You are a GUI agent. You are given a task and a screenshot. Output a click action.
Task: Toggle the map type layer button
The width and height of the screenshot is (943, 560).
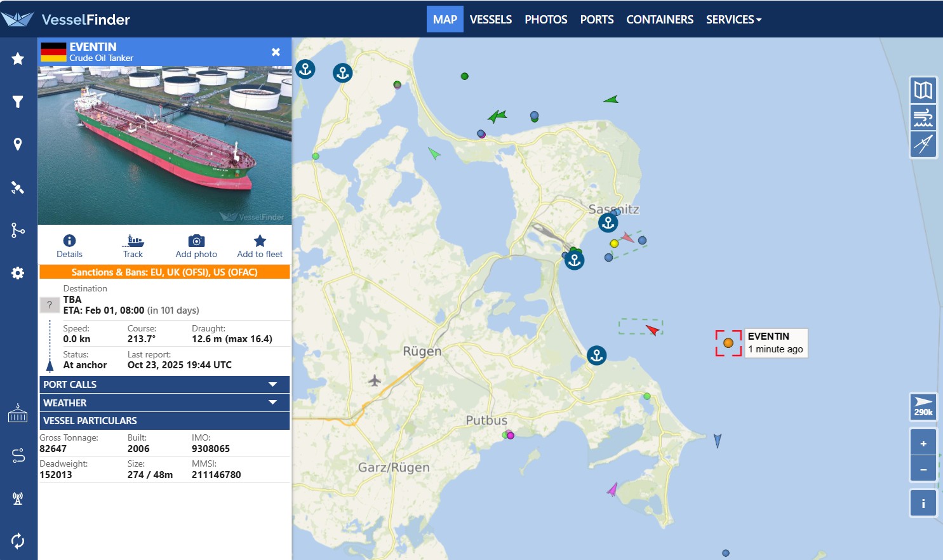point(923,90)
